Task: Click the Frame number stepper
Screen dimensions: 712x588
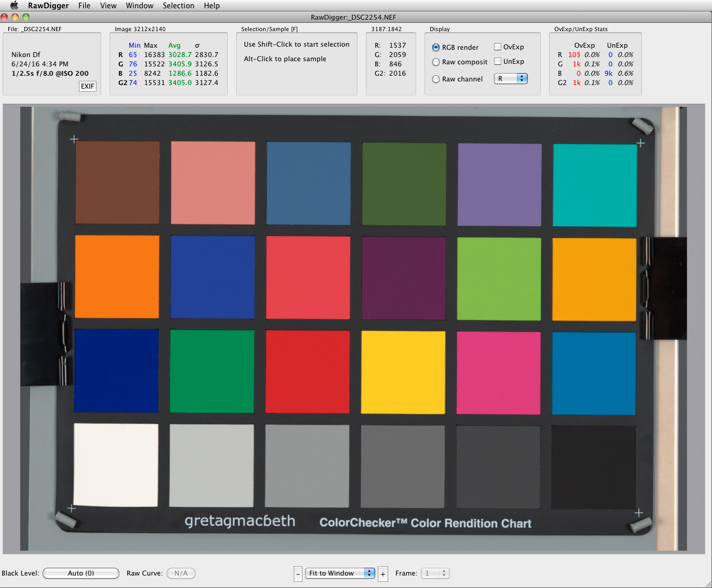Action: (444, 573)
